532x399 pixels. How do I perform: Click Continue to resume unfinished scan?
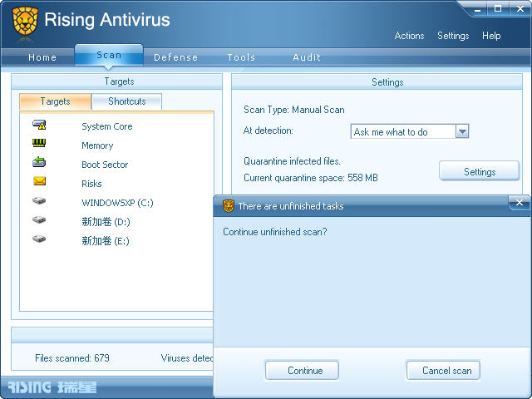pos(302,371)
